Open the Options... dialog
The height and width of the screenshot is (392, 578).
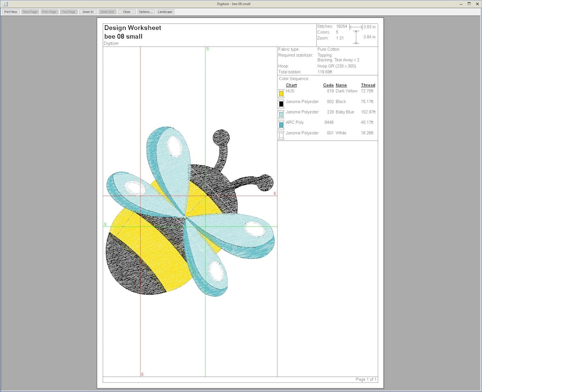click(146, 12)
